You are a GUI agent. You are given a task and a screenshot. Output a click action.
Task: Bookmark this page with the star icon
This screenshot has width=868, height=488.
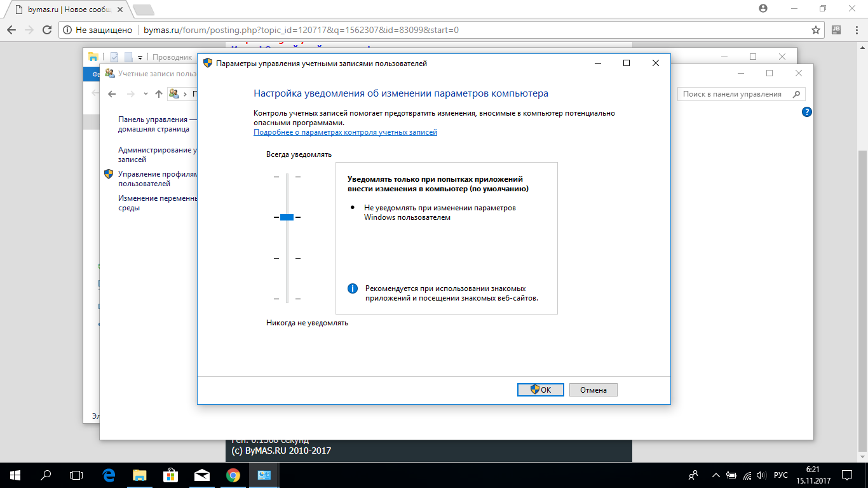[x=816, y=30]
